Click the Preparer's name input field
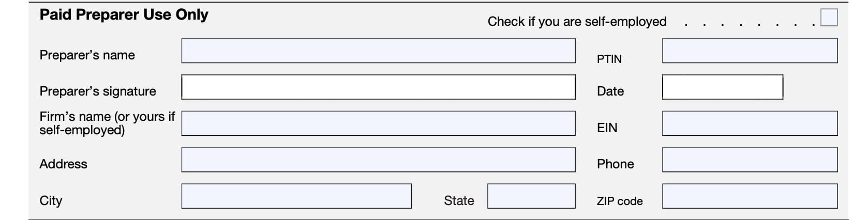The width and height of the screenshot is (868, 220). pyautogui.click(x=378, y=51)
